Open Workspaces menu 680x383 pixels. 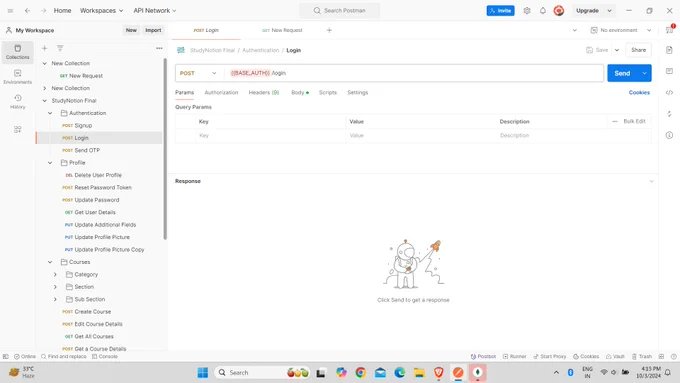click(x=101, y=10)
